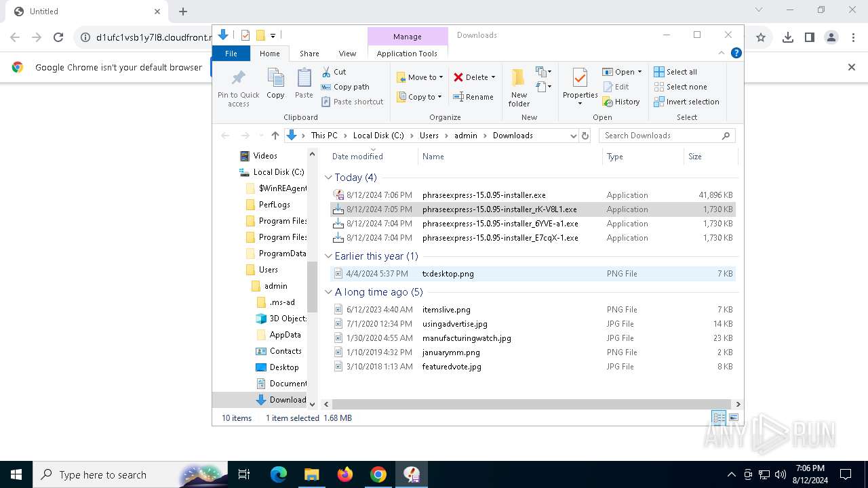Open the Open dropdown arrow

[639, 72]
